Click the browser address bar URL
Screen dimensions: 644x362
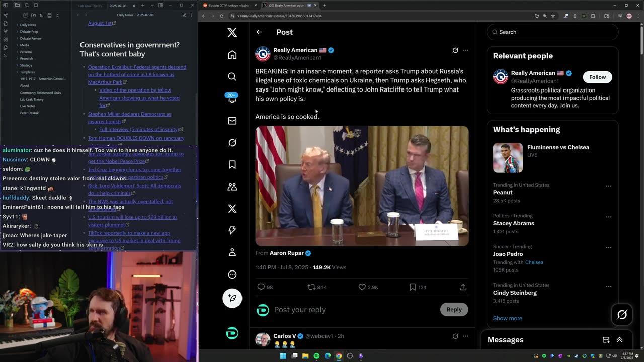[280, 16]
